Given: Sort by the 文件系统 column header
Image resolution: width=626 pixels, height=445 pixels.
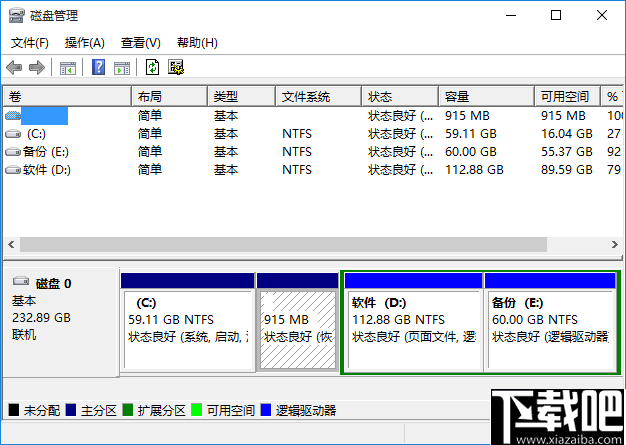Looking at the screenshot, I should [x=319, y=97].
